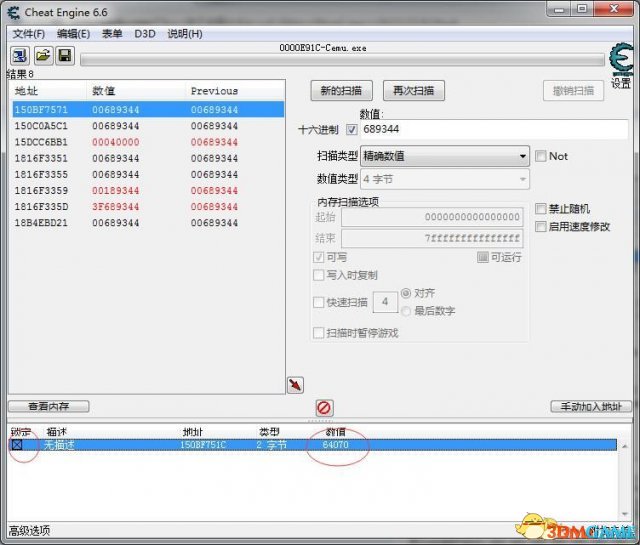Viewport: 640px width, 545px height.
Task: Click the 数值 column header in results
Action: coord(136,91)
